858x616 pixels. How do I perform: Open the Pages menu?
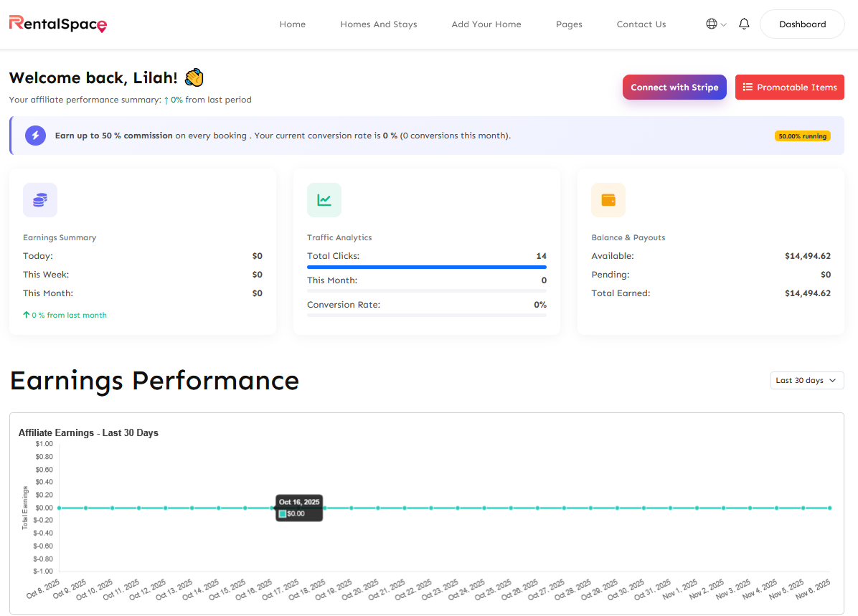coord(569,24)
